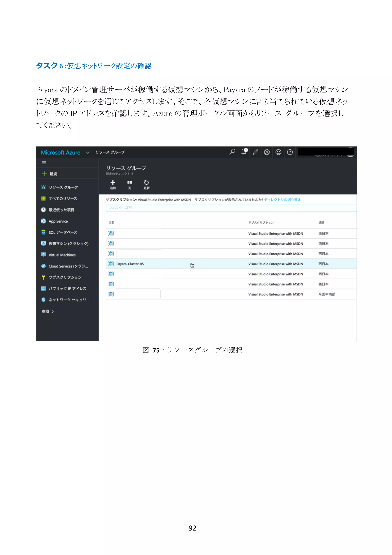Open Virtual Machines in the sidebar
392x555 pixels.
(x=58, y=255)
